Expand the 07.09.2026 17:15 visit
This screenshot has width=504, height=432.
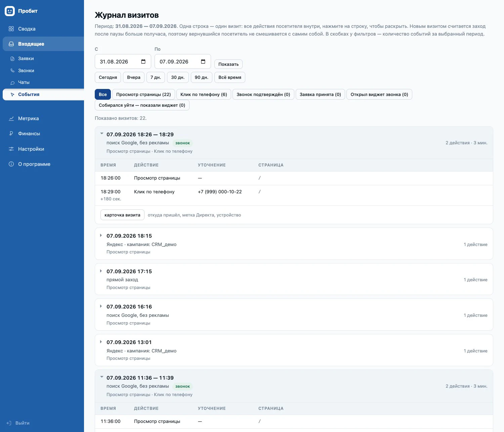click(101, 271)
